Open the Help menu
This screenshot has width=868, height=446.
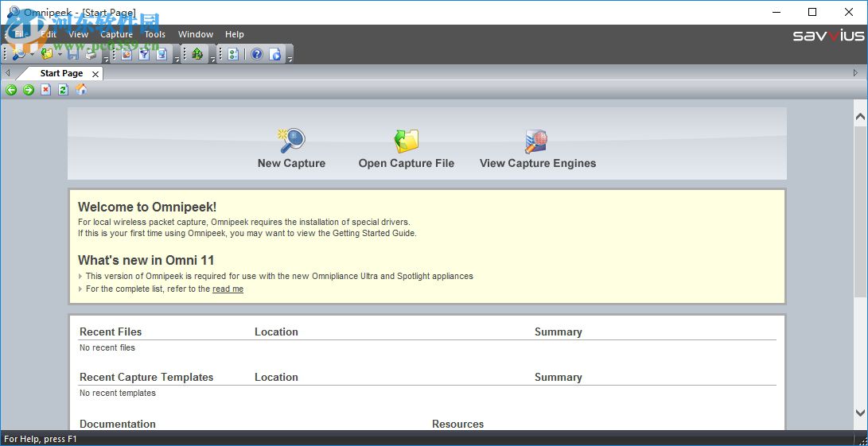tap(234, 34)
